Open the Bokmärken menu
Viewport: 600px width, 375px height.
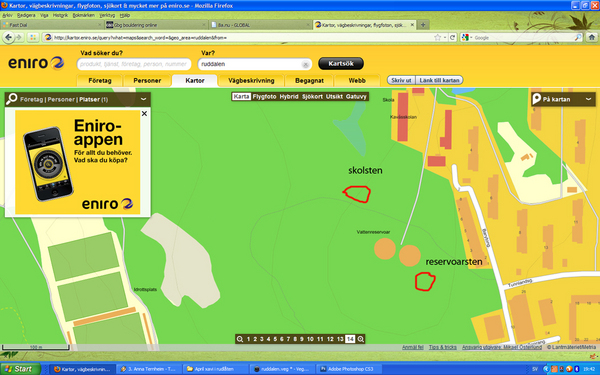pyautogui.click(x=83, y=15)
